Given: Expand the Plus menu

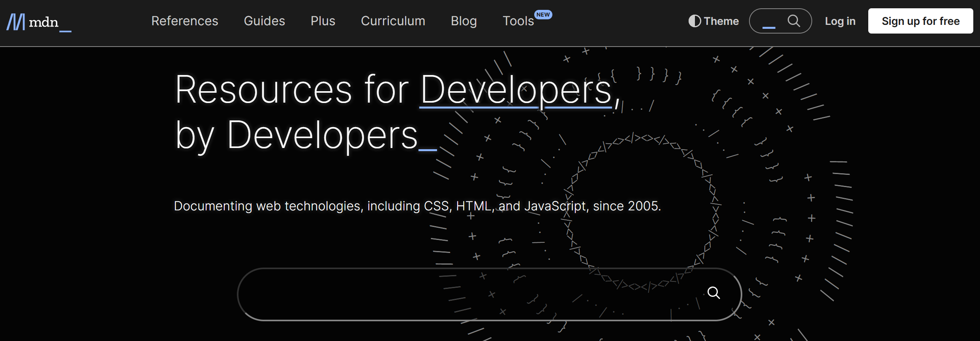Looking at the screenshot, I should (323, 21).
